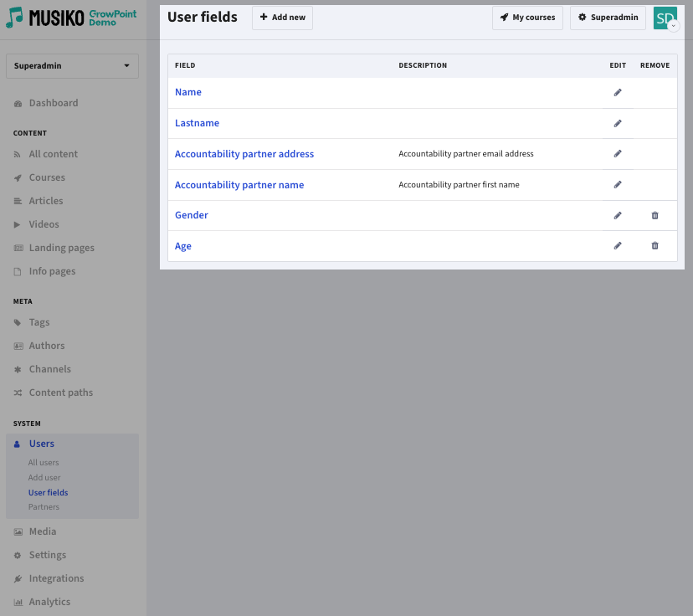The height and width of the screenshot is (616, 693).
Task: Click the asterisk icon beside Channels
Action: [x=18, y=369]
